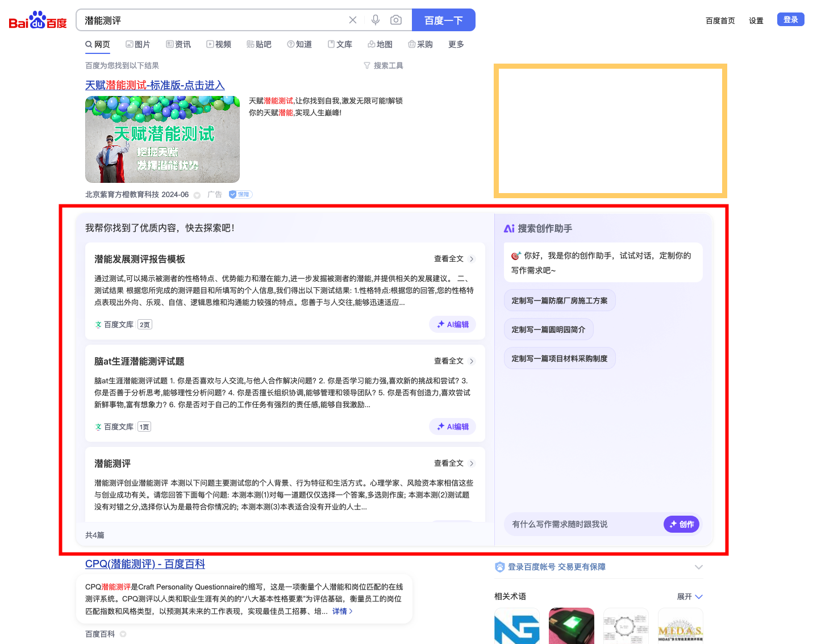
Task: Switch to the 资讯 tab
Action: [178, 44]
